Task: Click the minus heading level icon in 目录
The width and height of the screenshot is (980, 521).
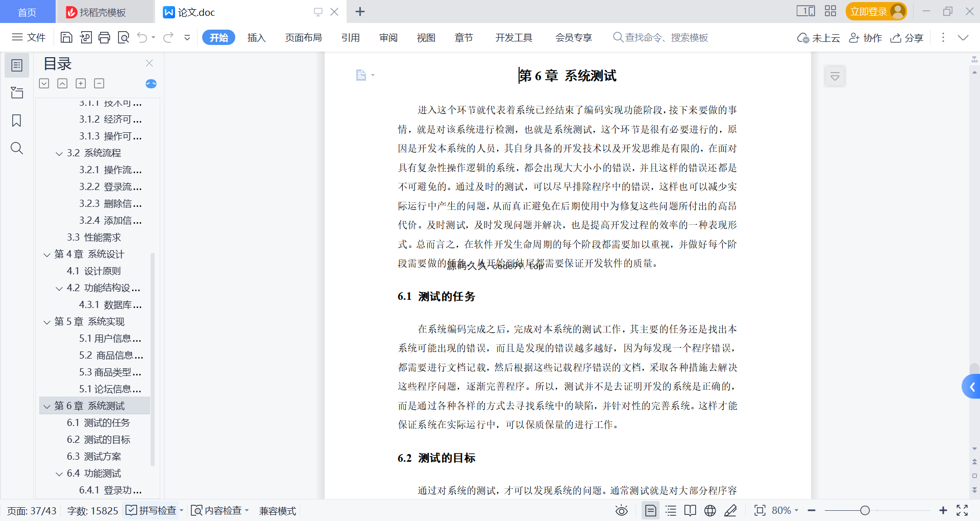Action: (x=99, y=83)
